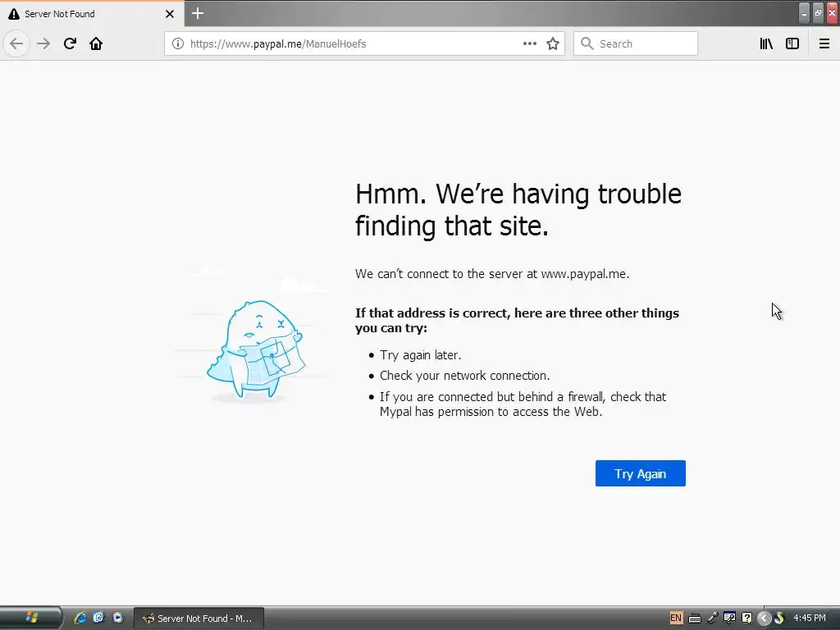The height and width of the screenshot is (630, 840).
Task: Click the help question mark tray icon
Action: 746,619
